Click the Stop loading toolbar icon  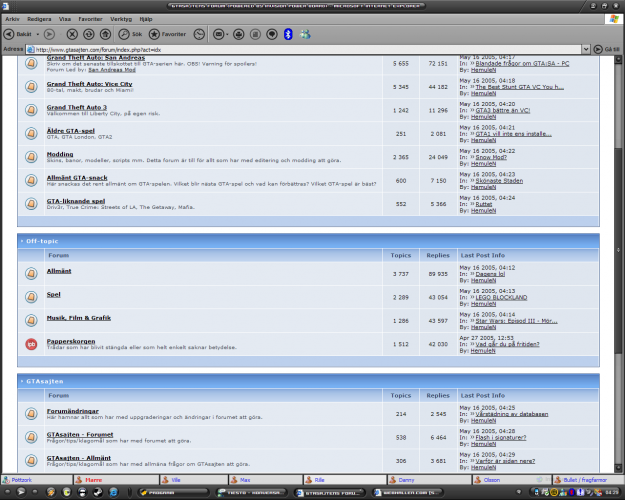point(70,33)
